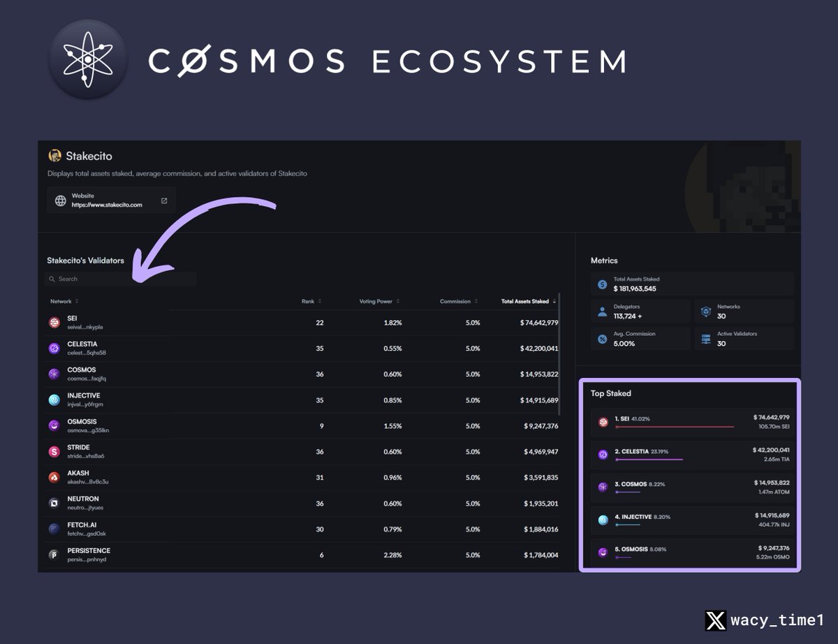
Task: Click the STRIDE validator name
Action: [79, 447]
